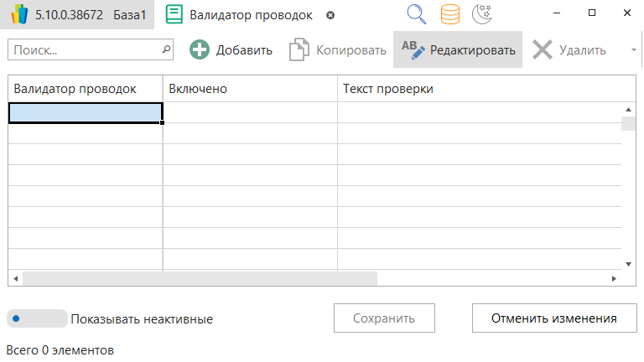
Task: Expand the toolbar overflow dropdown arrow
Action: coord(633,50)
